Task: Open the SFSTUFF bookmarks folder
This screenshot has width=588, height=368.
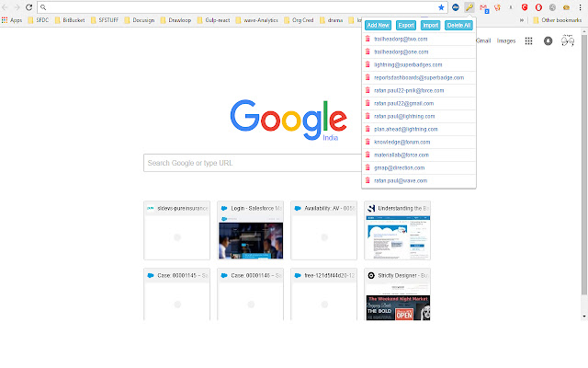Action: 105,20
